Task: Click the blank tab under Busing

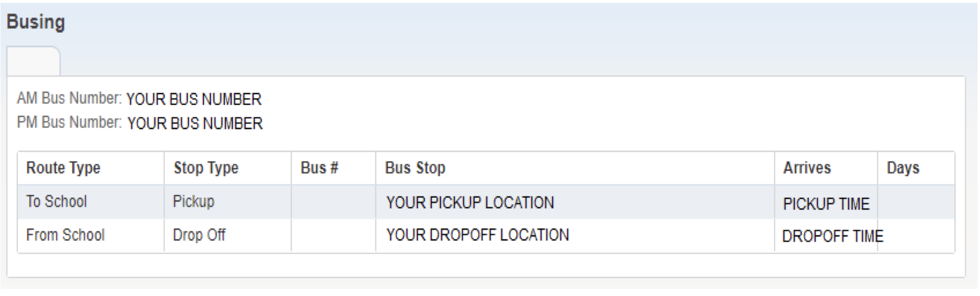Action: pyautogui.click(x=33, y=61)
